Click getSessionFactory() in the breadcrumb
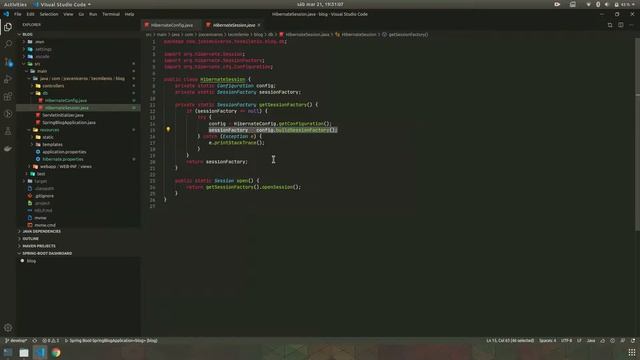 408,35
